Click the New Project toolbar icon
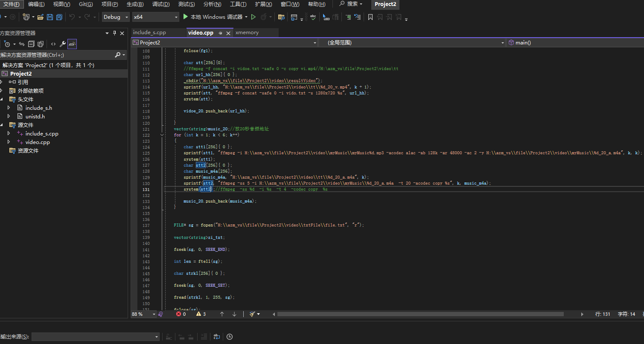The height and width of the screenshot is (344, 644). pyautogui.click(x=26, y=17)
